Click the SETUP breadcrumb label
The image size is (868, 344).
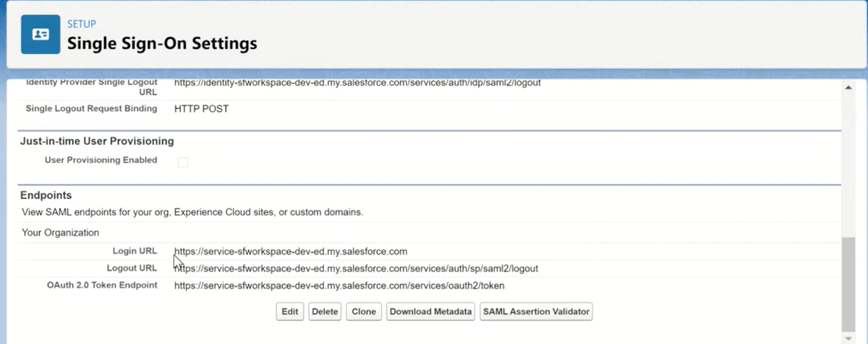tap(82, 24)
